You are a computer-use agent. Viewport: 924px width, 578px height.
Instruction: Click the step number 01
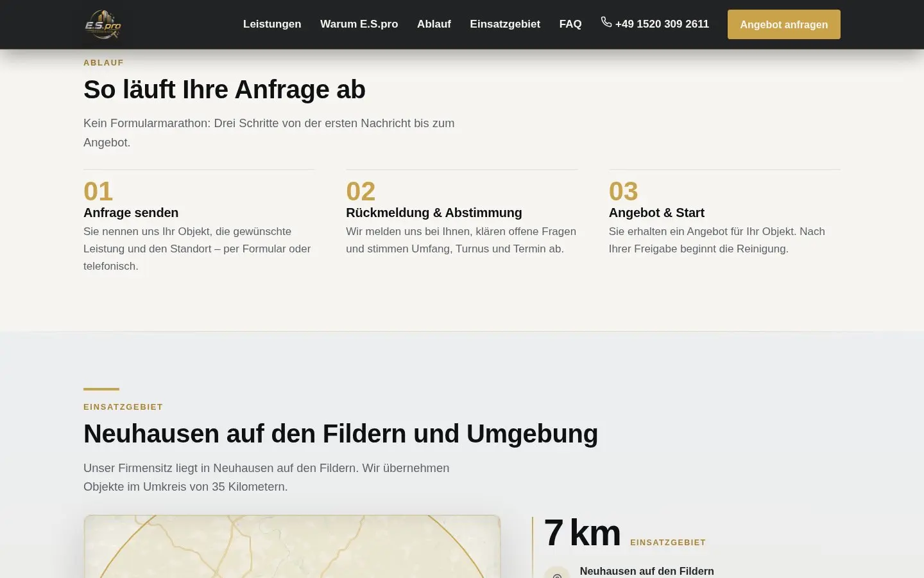point(98,191)
